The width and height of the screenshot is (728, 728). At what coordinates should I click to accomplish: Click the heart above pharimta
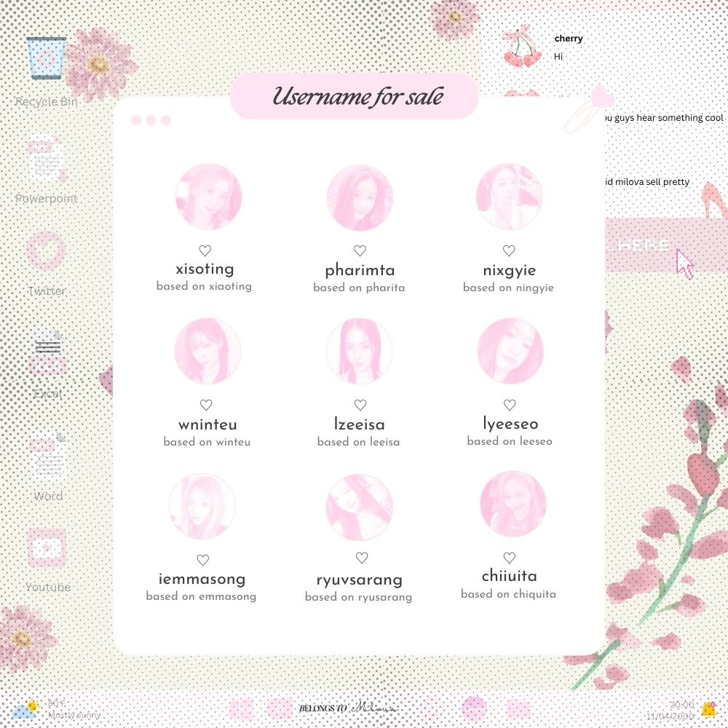[360, 250]
